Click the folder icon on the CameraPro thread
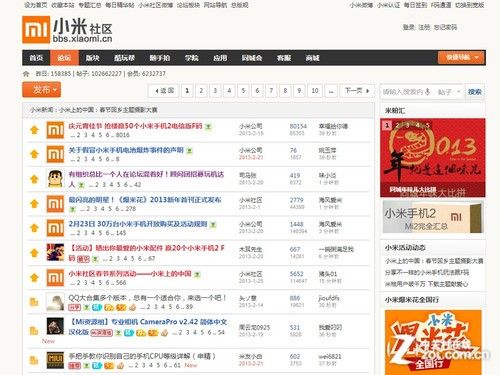This screenshot has width=500, height=375. click(34, 331)
